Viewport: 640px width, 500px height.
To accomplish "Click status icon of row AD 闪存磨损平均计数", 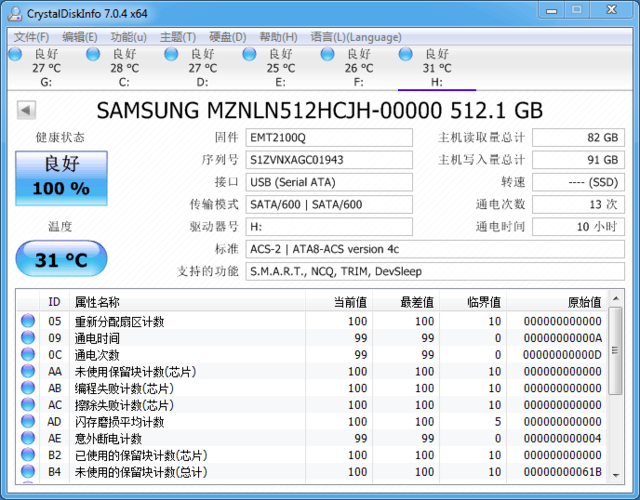I will [x=28, y=421].
